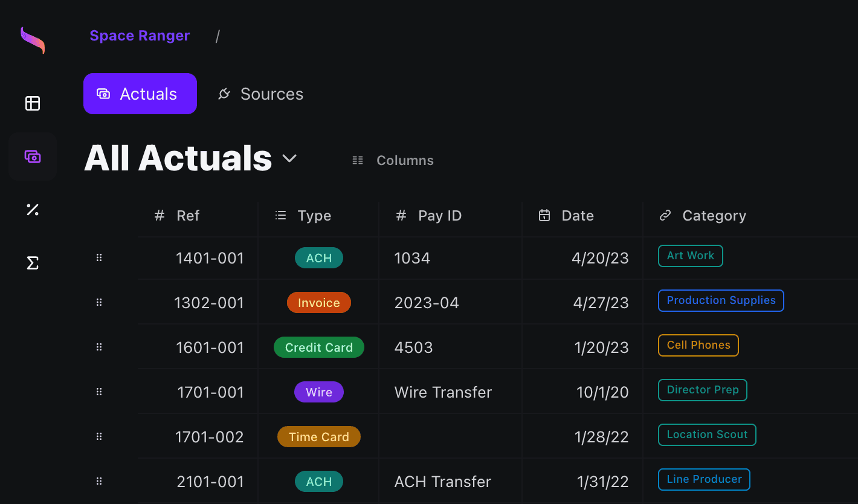Click the sigma totals sidebar icon
858x504 pixels.
tap(33, 263)
